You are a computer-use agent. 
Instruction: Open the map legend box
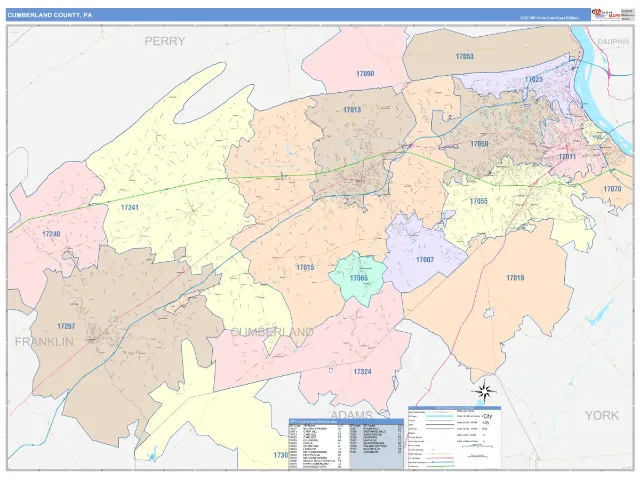(455, 437)
